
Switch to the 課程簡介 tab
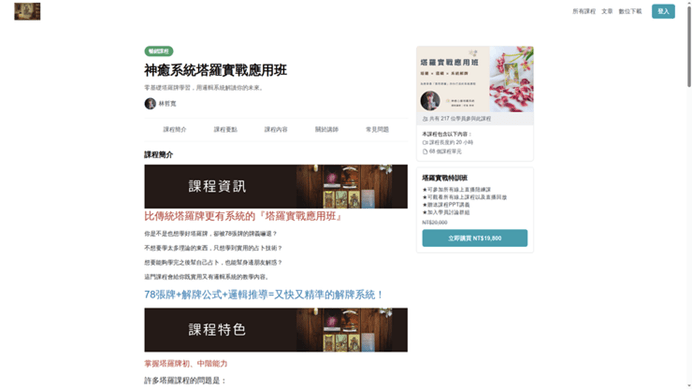pos(175,129)
